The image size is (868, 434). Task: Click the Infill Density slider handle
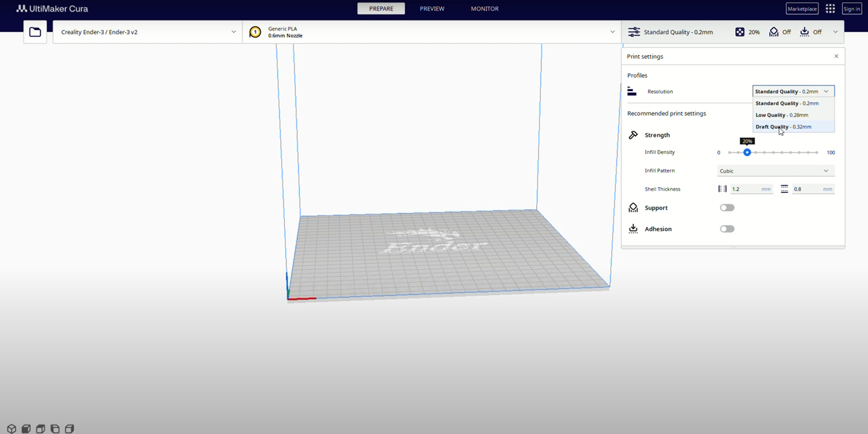click(x=747, y=153)
